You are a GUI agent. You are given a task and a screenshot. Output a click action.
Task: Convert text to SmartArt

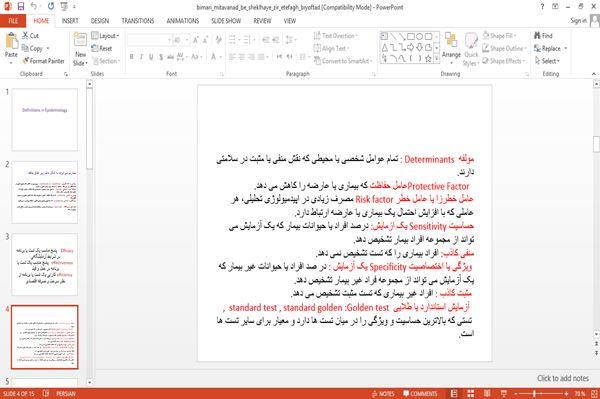click(342, 61)
